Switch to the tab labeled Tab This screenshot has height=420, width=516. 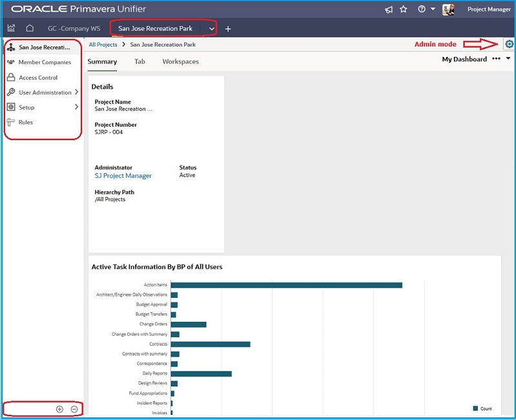tap(139, 61)
